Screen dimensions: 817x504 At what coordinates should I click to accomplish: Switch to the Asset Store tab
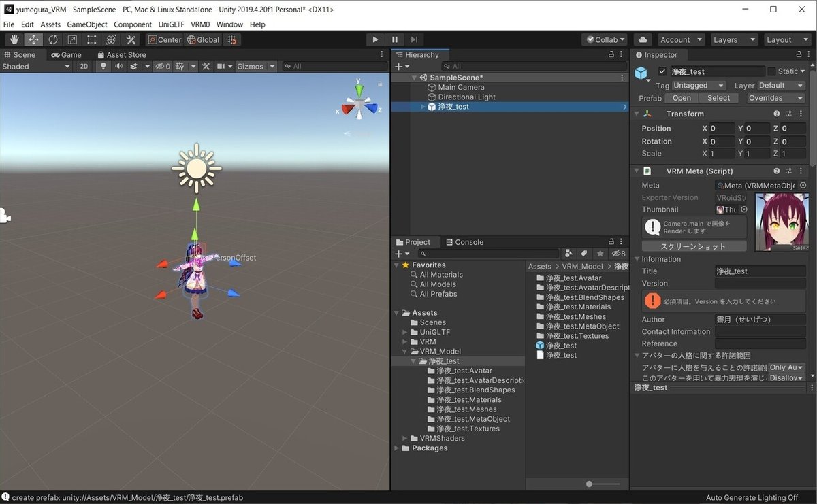(121, 55)
